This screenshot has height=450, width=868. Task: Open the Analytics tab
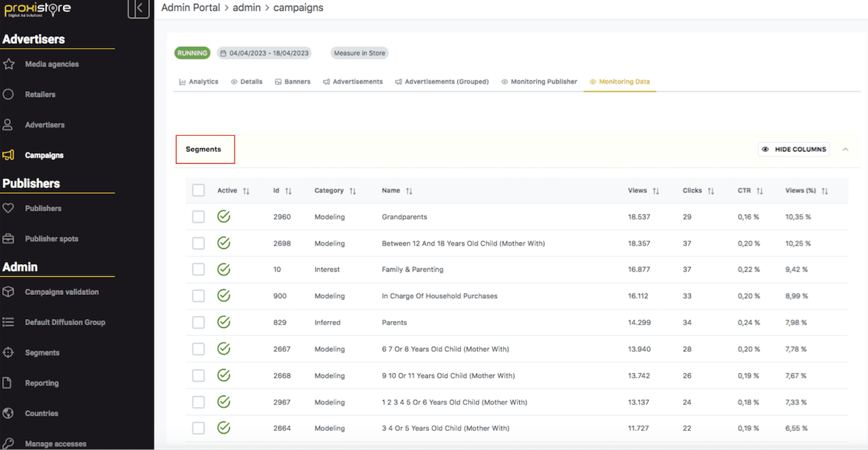pos(199,82)
